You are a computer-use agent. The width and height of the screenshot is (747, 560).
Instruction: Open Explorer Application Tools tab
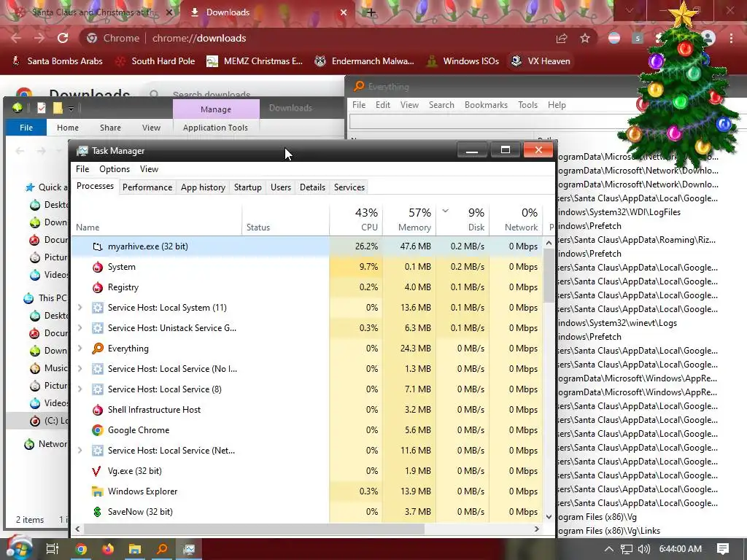click(x=215, y=128)
